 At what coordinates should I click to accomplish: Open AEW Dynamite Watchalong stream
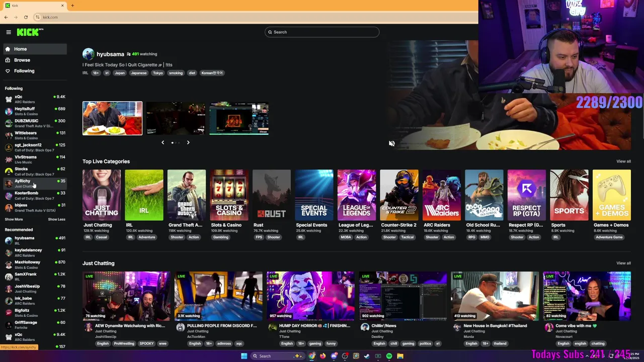click(x=126, y=296)
